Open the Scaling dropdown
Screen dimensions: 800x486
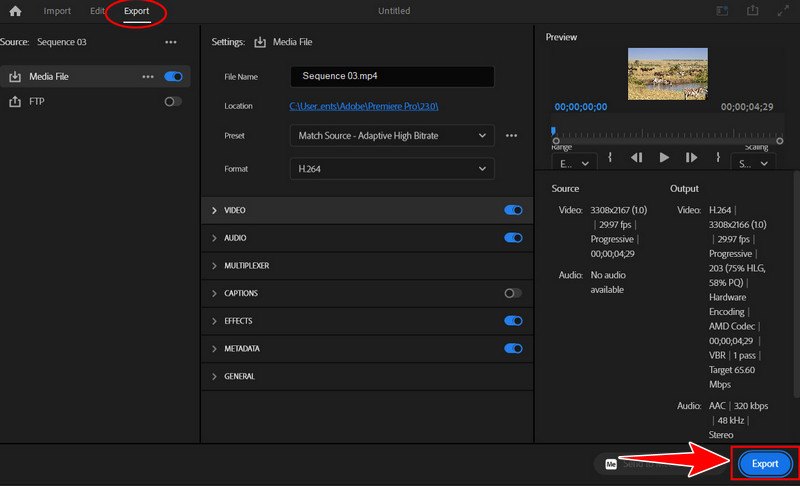point(753,163)
